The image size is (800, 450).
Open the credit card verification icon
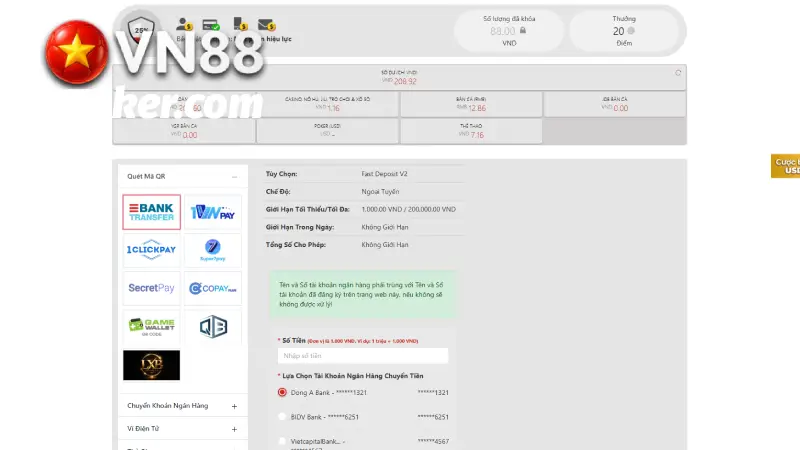[211, 25]
